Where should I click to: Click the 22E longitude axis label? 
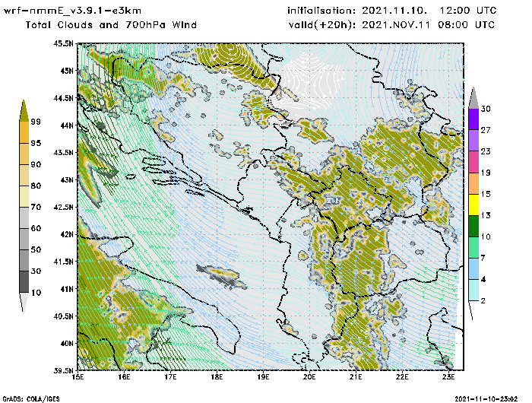[x=402, y=377]
